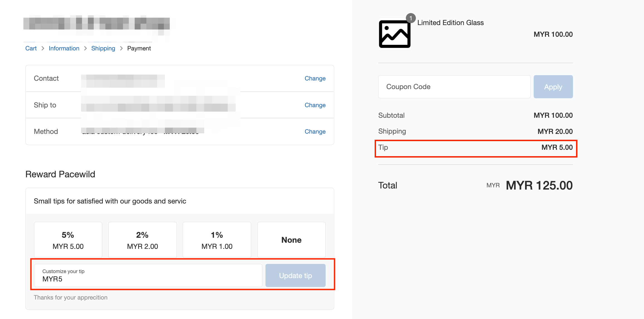The image size is (644, 319).
Task: Click the Payment breadcrumb step
Action: pyautogui.click(x=139, y=48)
